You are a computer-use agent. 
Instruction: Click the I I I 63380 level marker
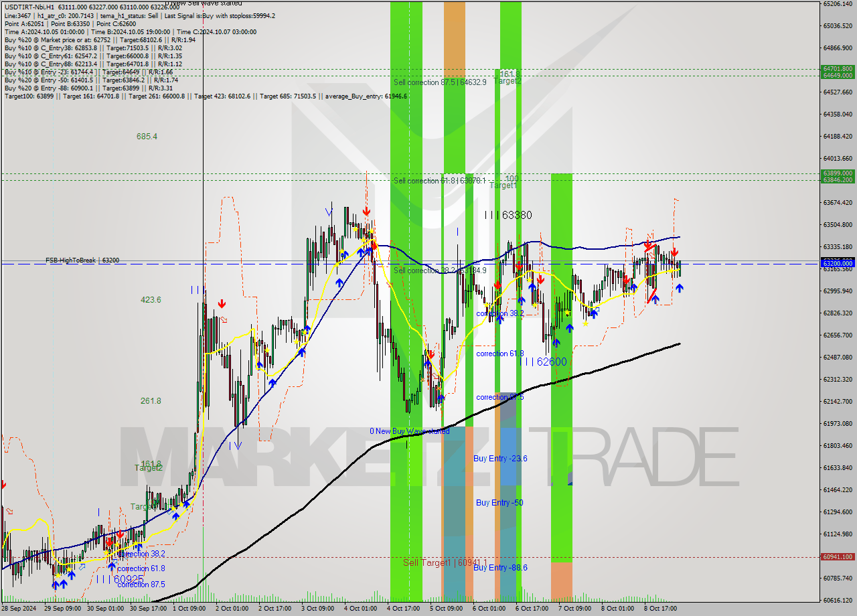pos(509,215)
